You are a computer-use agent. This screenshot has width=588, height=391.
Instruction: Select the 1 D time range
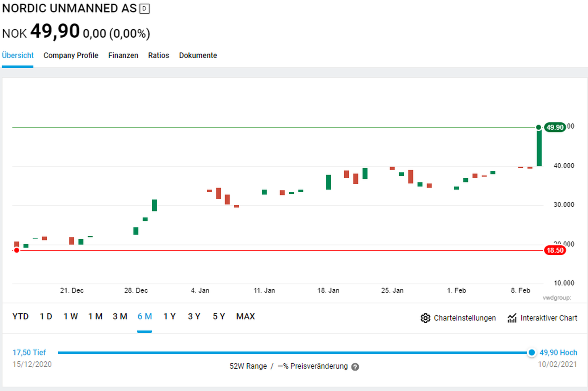(46, 316)
